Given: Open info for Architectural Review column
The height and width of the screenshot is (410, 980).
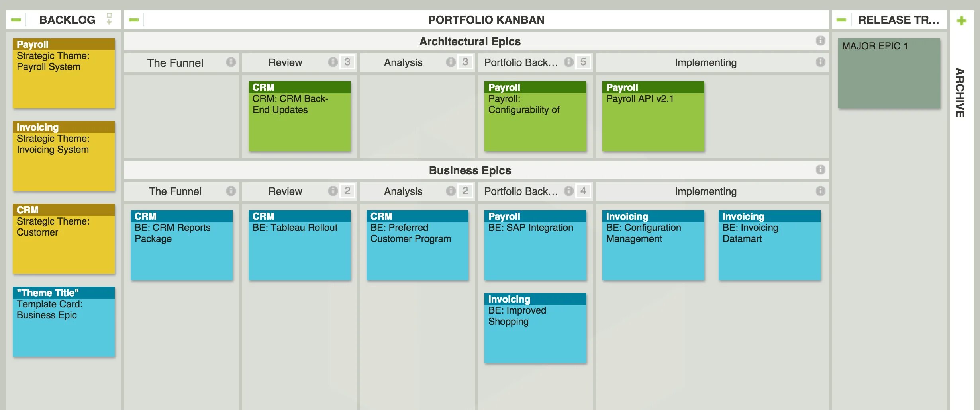Looking at the screenshot, I should pos(333,62).
